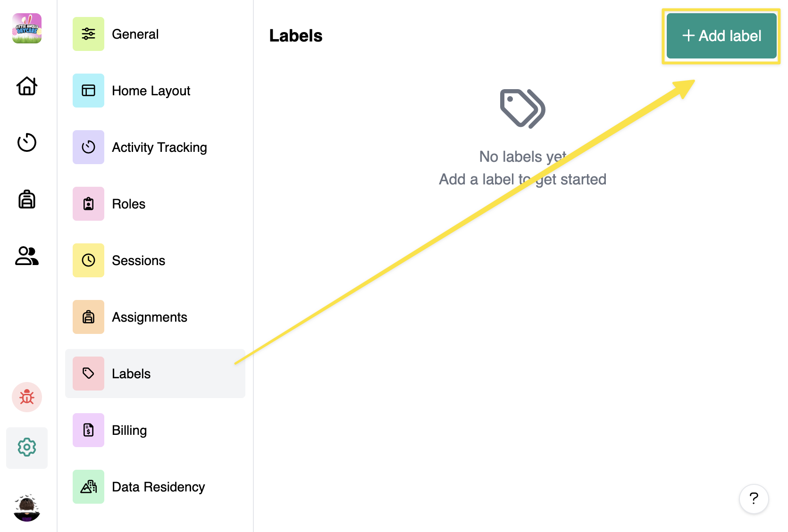Image resolution: width=788 pixels, height=532 pixels.
Task: Open the backpack assignments icon in left rail
Action: pos(27,199)
